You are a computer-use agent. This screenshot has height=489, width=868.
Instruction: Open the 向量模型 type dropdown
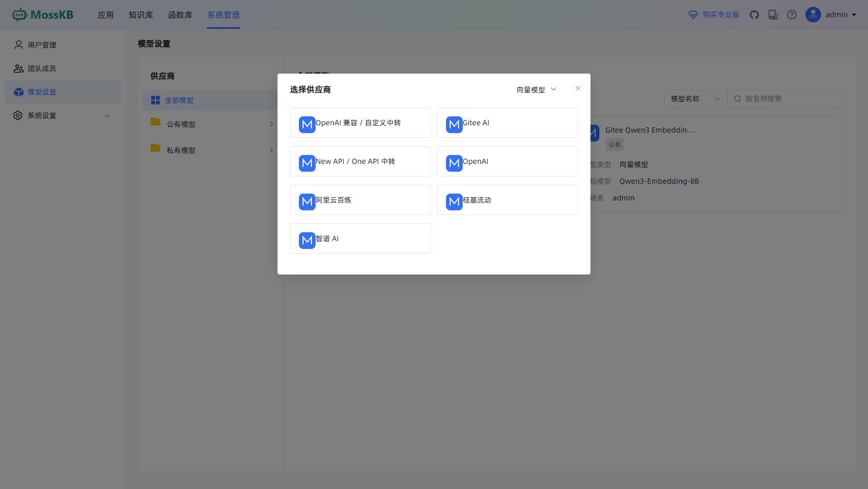coord(537,90)
